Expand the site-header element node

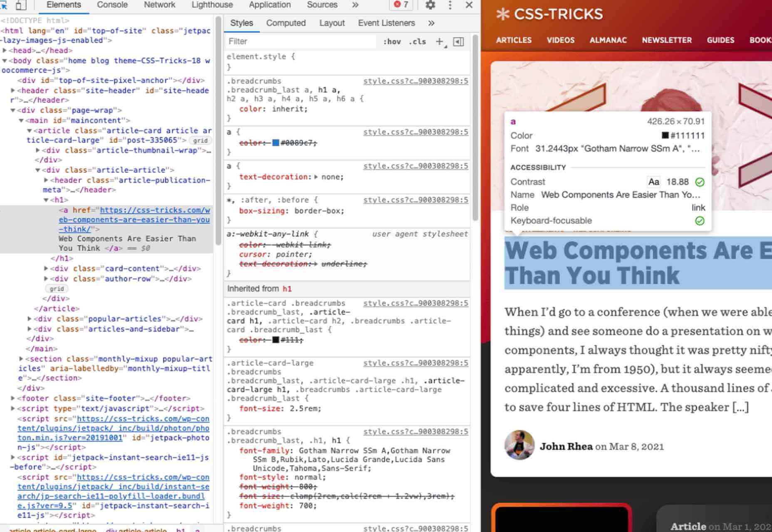click(13, 91)
